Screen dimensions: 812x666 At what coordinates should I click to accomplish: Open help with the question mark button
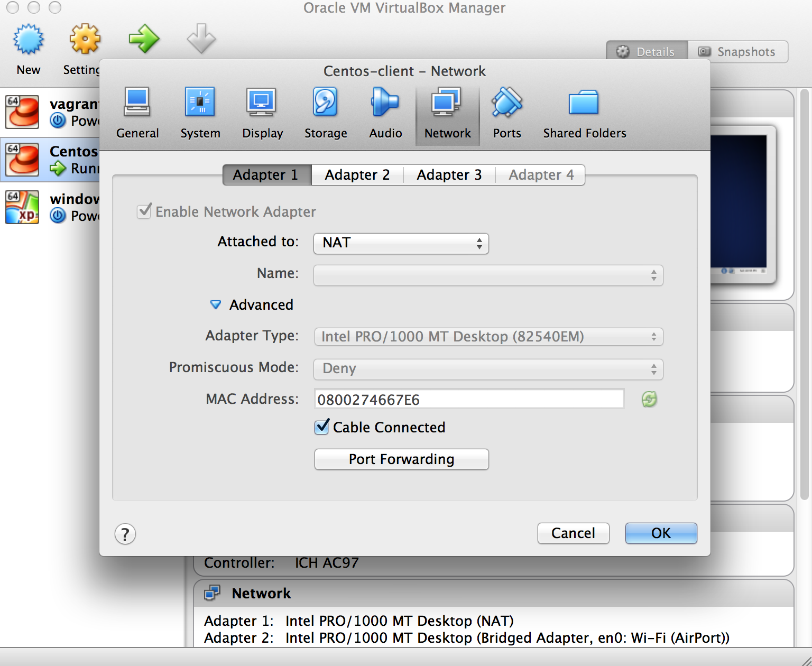[125, 534]
